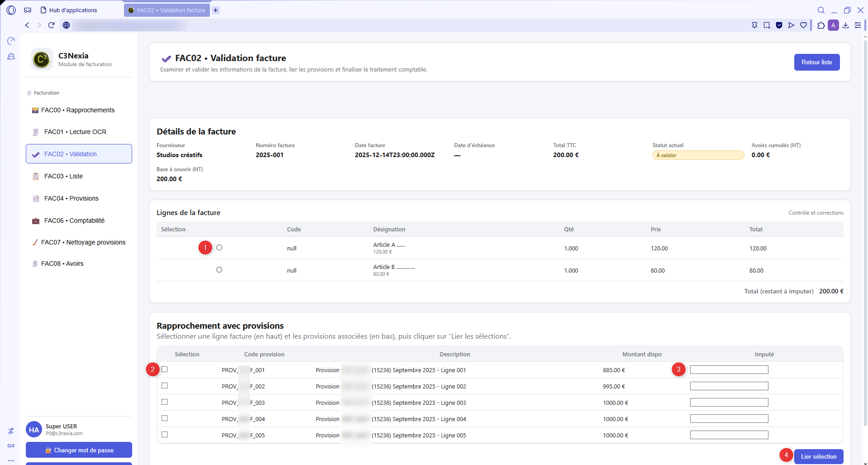This screenshot has width=868, height=465.
Task: Go to FAC06 Comptabilité menu item
Action: pos(74,221)
